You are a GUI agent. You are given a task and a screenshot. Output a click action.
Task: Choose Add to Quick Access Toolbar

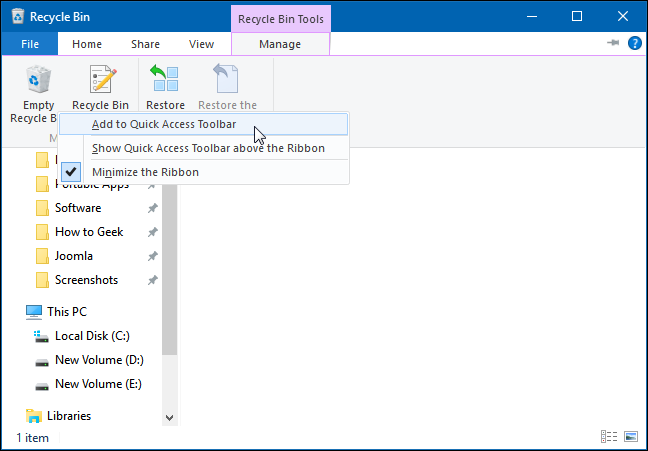tap(203, 124)
